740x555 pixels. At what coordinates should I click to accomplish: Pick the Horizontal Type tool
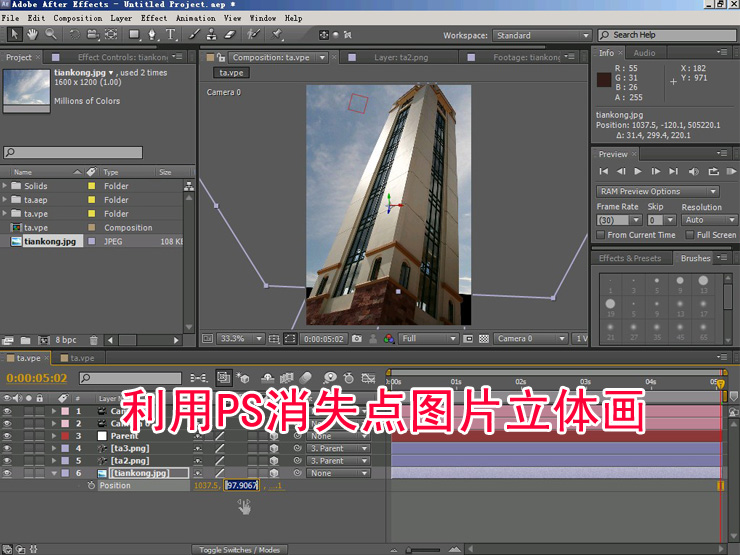click(x=170, y=34)
